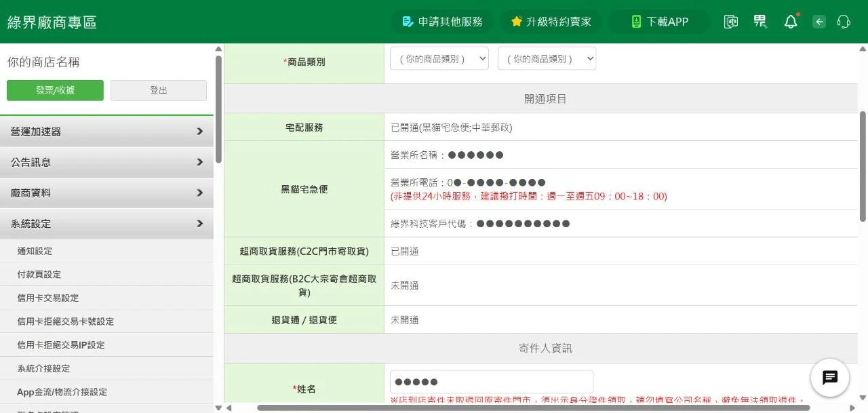
Task: Click the 登出 logout button
Action: pyautogui.click(x=159, y=90)
